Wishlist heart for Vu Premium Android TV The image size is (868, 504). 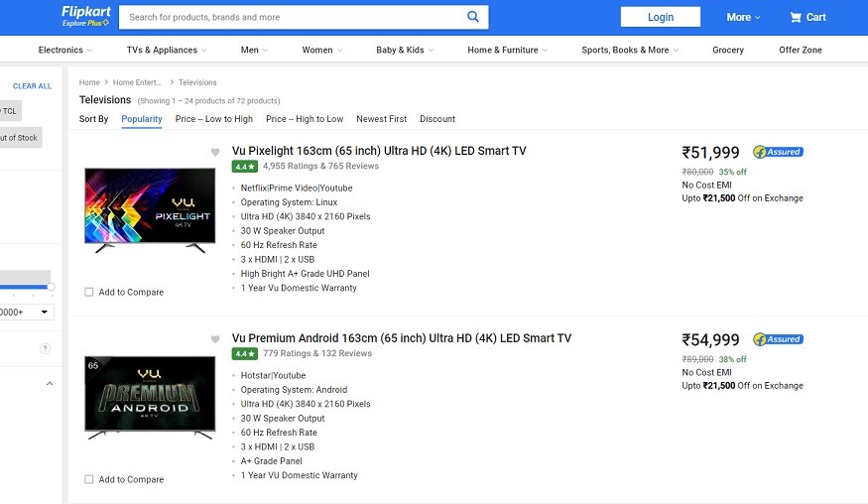click(215, 339)
